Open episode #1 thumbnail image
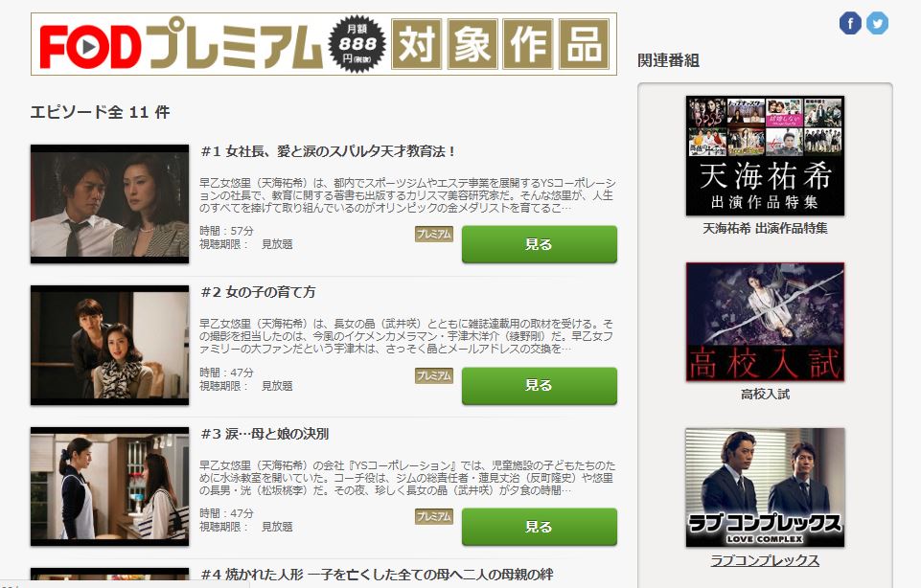The width and height of the screenshot is (921, 588). tap(110, 204)
